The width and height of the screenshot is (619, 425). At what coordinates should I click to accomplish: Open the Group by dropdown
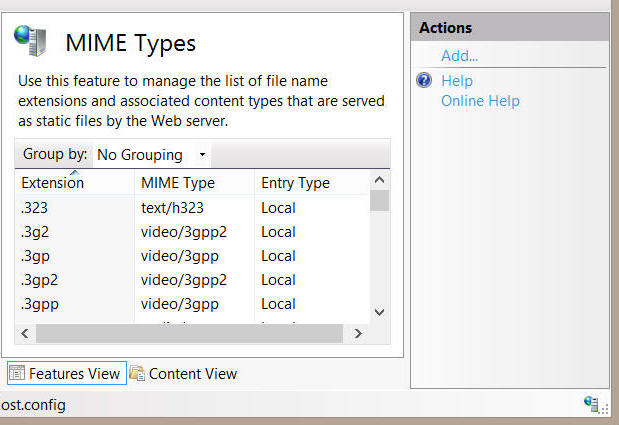(151, 155)
